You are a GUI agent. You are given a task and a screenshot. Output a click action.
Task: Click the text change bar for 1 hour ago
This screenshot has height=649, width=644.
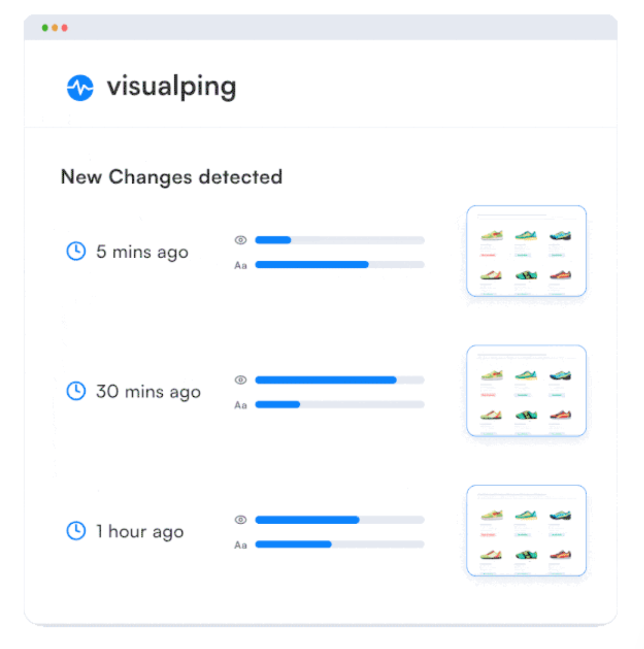pyautogui.click(x=339, y=544)
